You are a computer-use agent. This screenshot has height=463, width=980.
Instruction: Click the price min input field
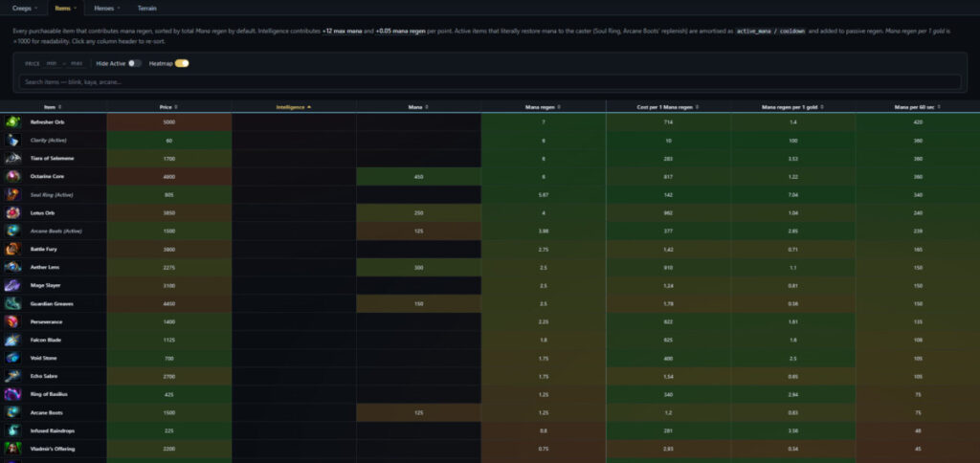pyautogui.click(x=52, y=63)
